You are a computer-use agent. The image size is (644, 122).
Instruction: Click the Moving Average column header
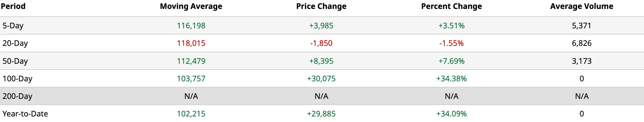[191, 6]
